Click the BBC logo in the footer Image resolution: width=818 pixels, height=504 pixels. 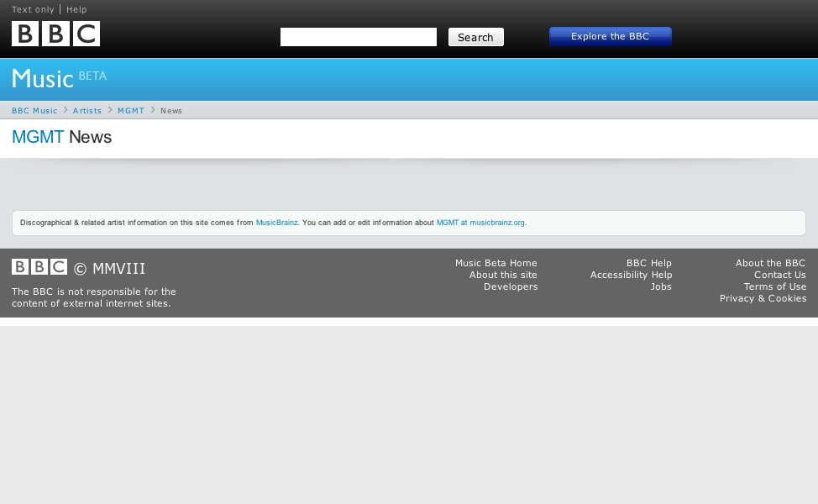[x=39, y=266]
